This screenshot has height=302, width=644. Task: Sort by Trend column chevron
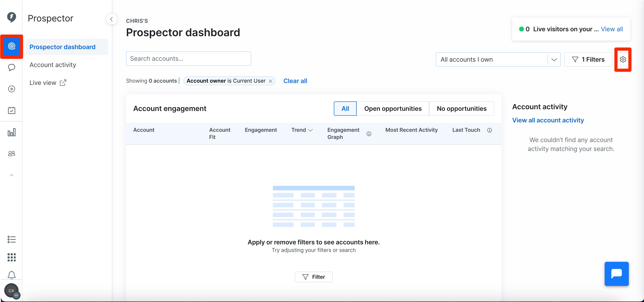(311, 130)
